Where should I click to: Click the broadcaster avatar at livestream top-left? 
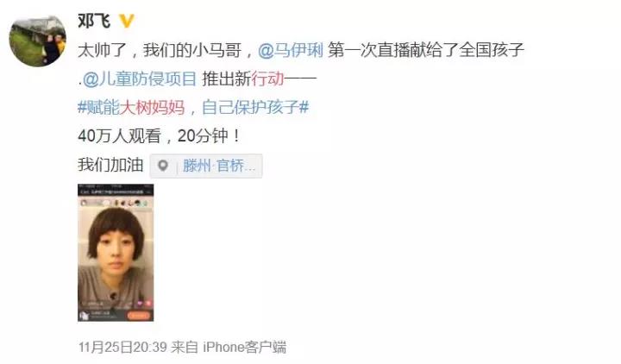click(x=84, y=203)
